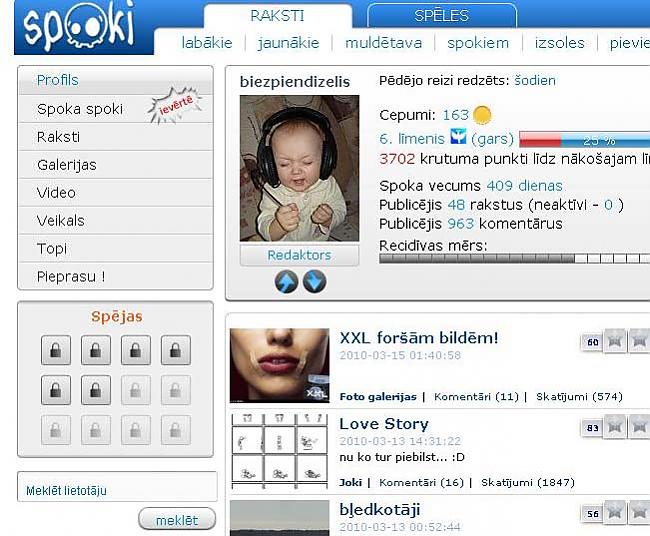Screen dimensions: 650x536
Task: Click the second star on bļedkotāji
Action: (640, 512)
